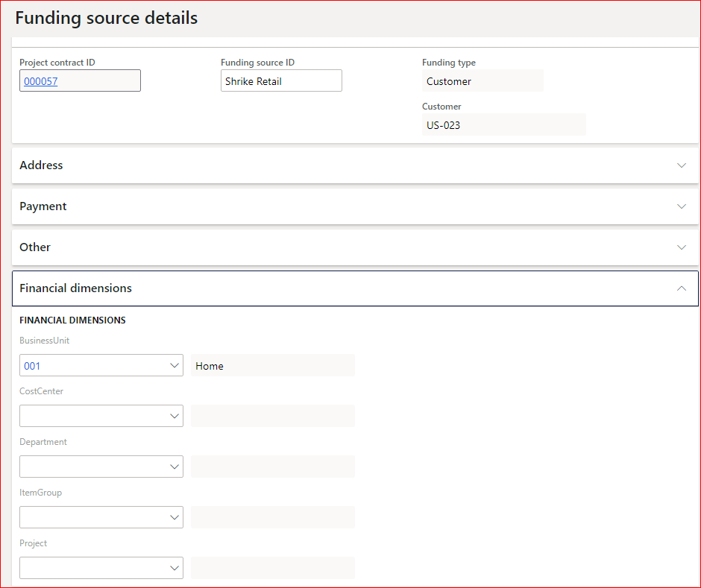701x588 pixels.
Task: Click the BusinessUnit value 001 text box
Action: coord(89,365)
